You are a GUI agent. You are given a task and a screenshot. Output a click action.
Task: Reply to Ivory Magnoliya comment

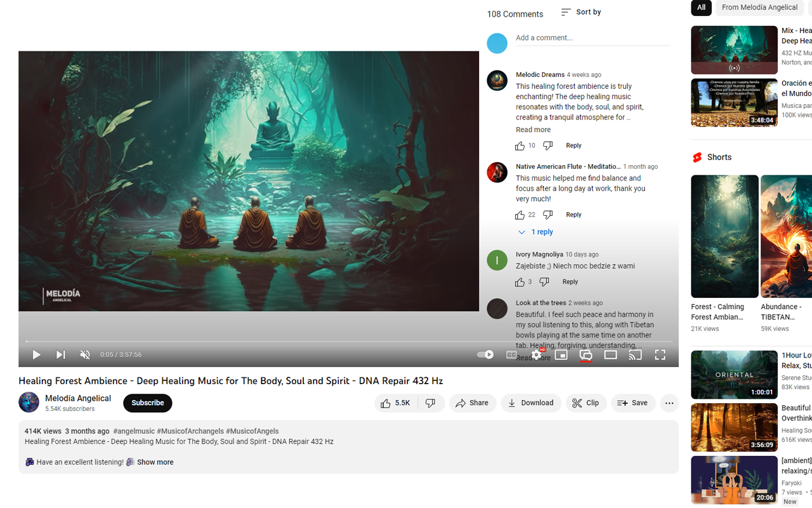(570, 283)
